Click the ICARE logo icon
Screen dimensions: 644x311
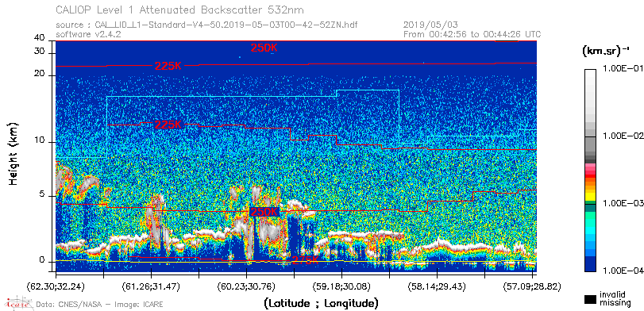pyautogui.click(x=17, y=303)
